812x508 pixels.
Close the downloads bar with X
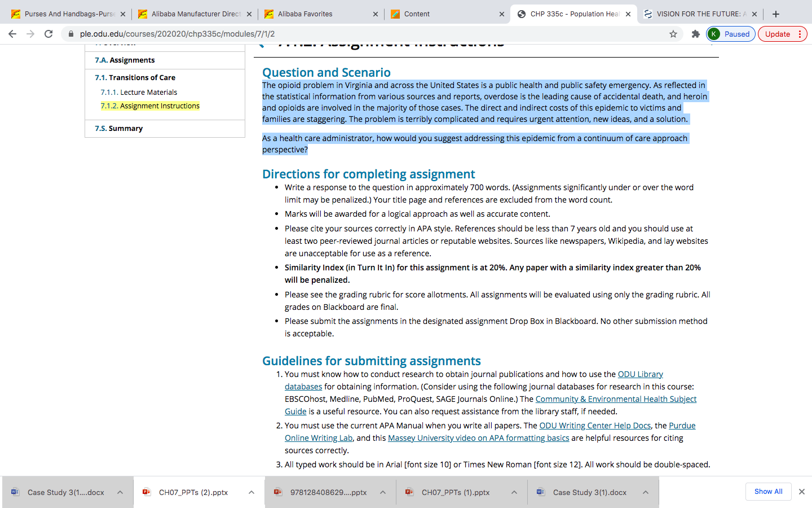click(x=801, y=492)
